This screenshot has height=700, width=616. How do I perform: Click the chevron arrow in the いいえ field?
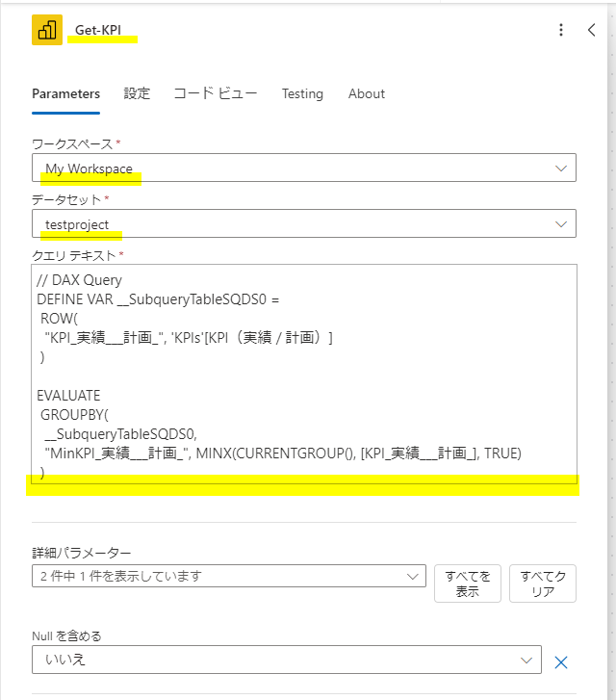click(x=526, y=660)
